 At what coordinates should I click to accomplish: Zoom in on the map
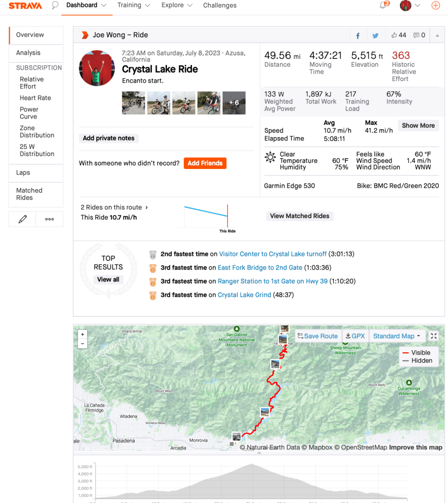click(83, 334)
